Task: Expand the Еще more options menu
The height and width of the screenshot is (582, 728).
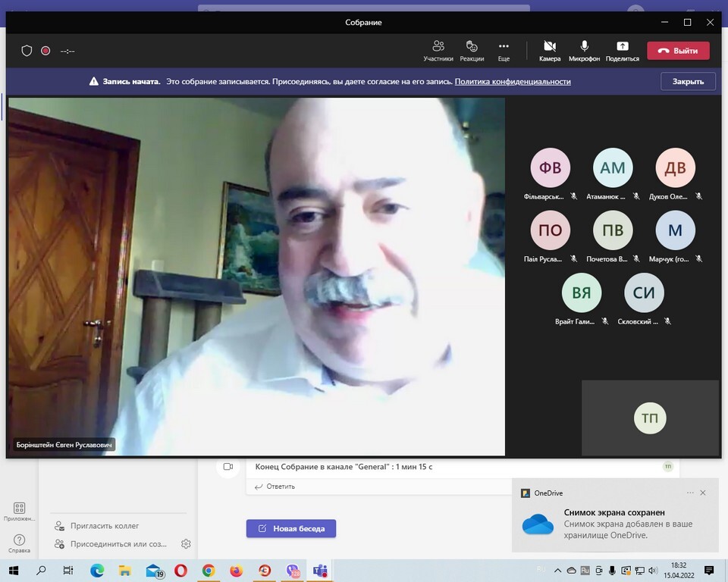Action: coord(504,50)
